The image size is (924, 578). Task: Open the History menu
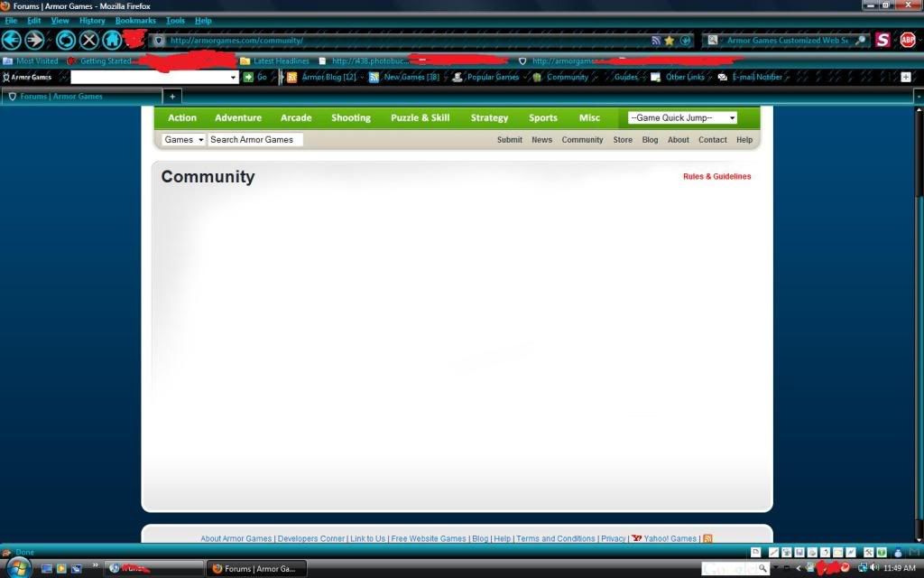[92, 21]
